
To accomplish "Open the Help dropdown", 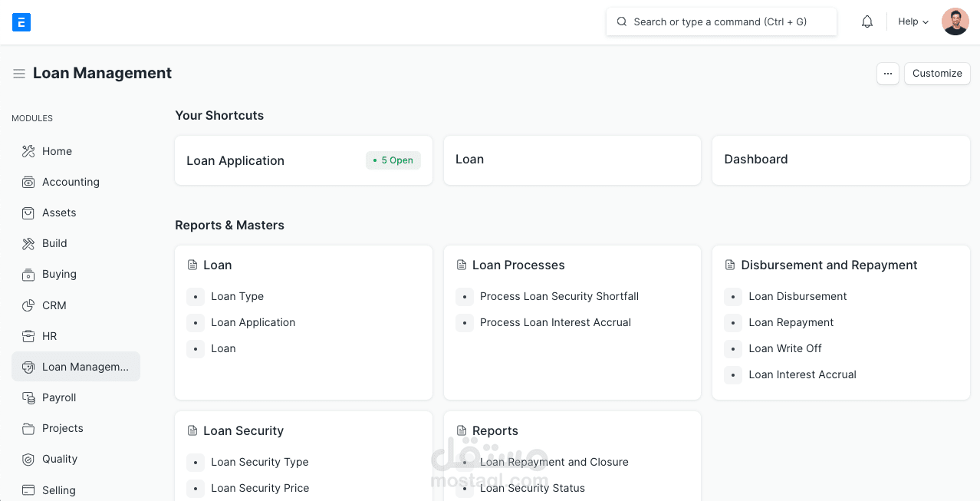I will pyautogui.click(x=912, y=21).
